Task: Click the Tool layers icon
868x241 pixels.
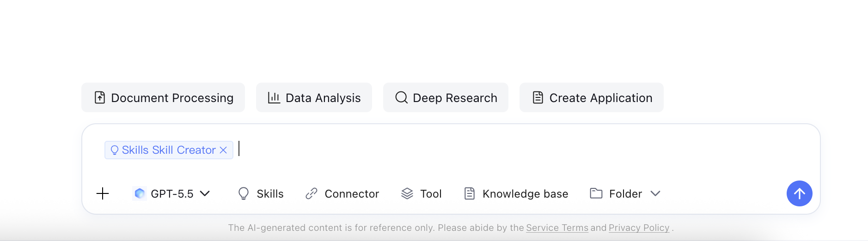Action: (x=407, y=193)
